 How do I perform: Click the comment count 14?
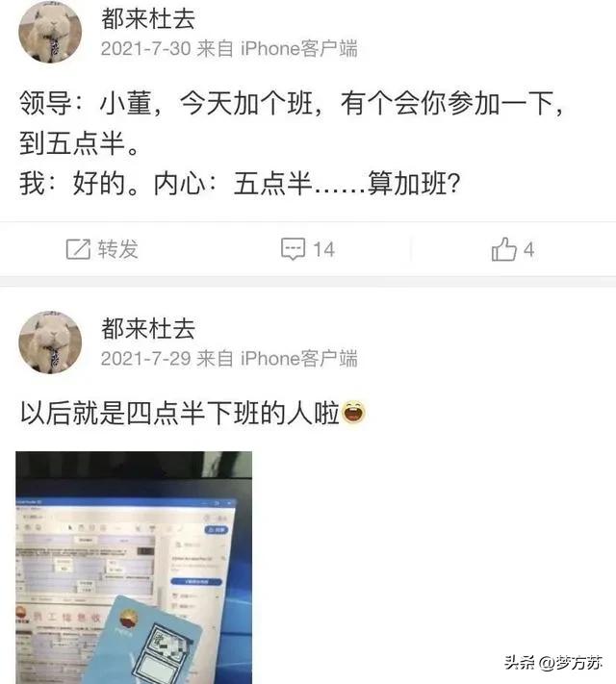click(324, 249)
